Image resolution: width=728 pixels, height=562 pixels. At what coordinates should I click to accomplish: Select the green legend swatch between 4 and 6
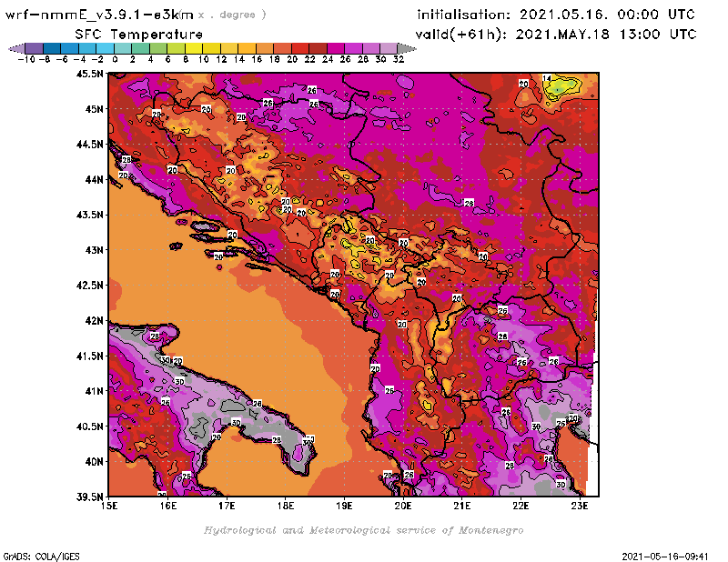pos(158,48)
